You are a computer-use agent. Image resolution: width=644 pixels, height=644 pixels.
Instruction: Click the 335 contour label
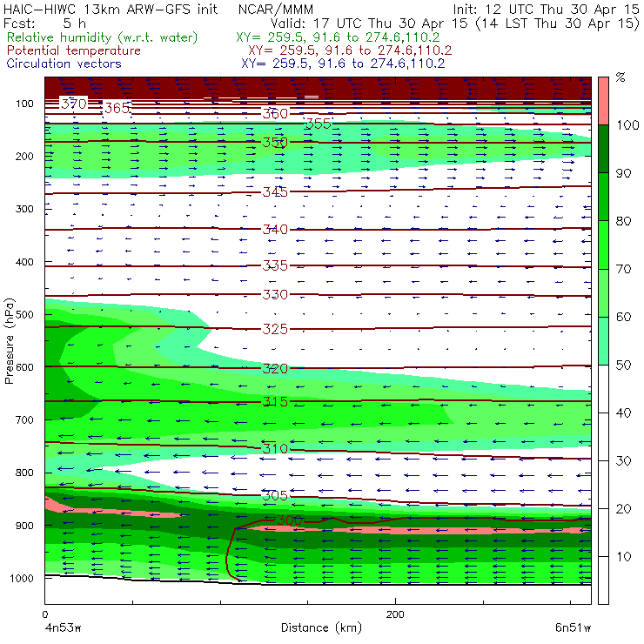275,265
